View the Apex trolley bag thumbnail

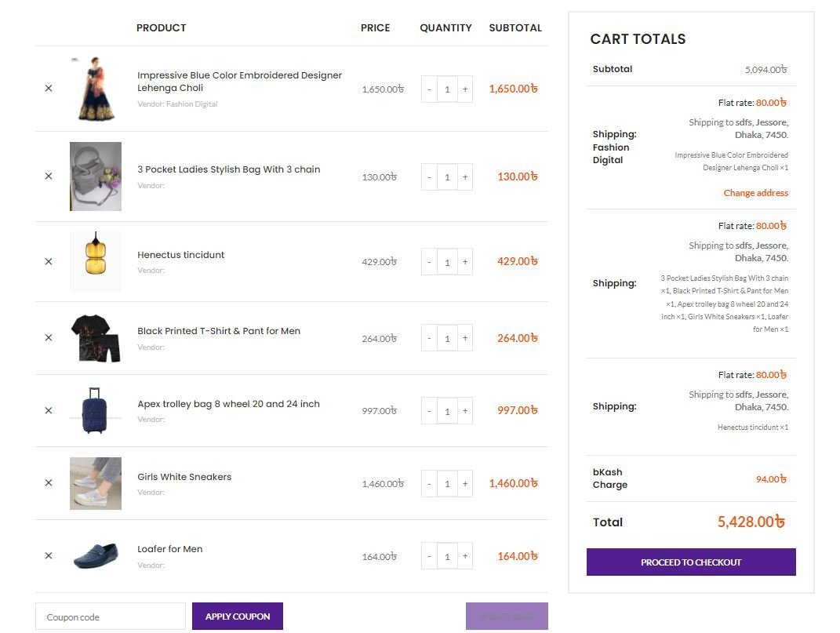(95, 410)
